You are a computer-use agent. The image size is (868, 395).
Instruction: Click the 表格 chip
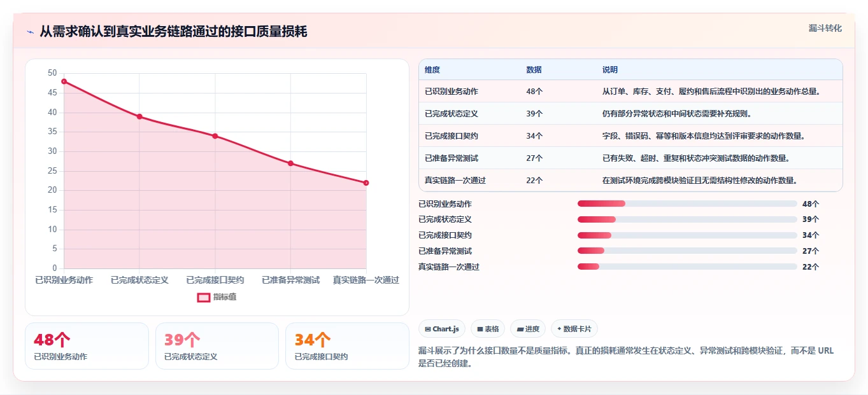(488, 329)
